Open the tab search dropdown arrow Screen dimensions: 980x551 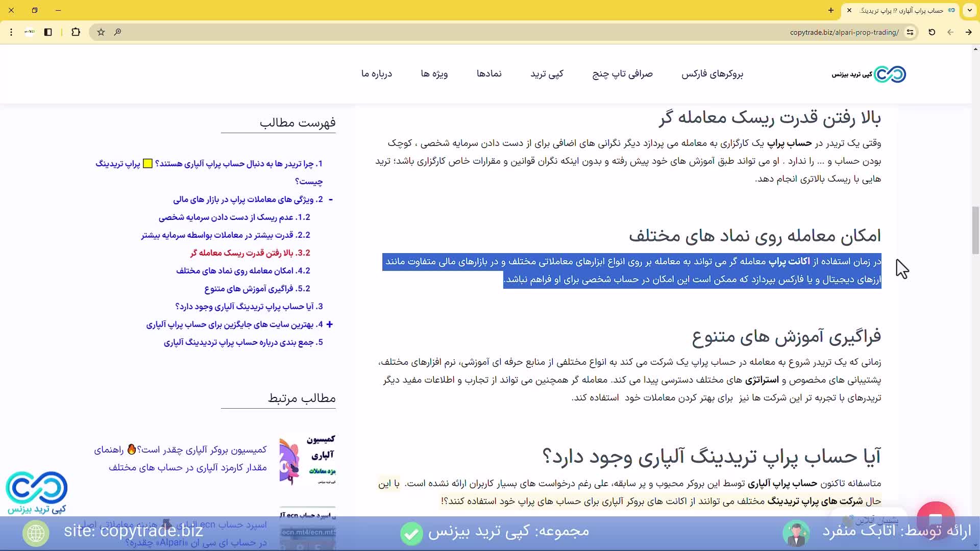point(969,10)
